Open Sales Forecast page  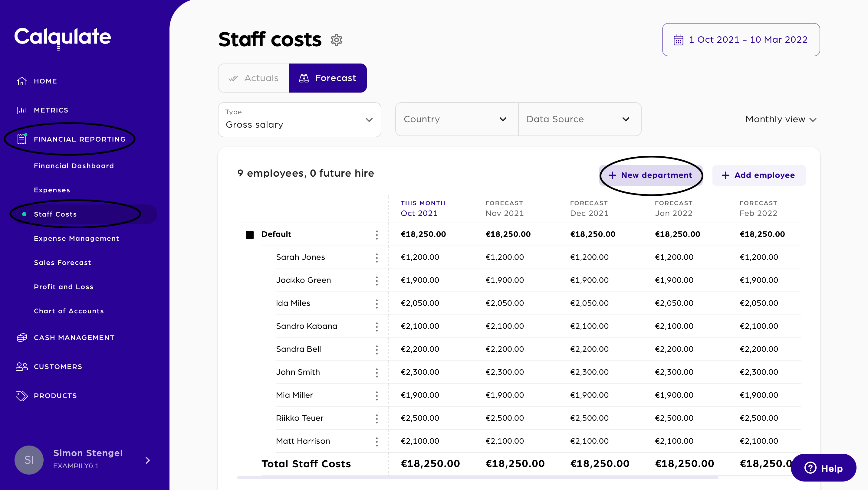pyautogui.click(x=62, y=263)
